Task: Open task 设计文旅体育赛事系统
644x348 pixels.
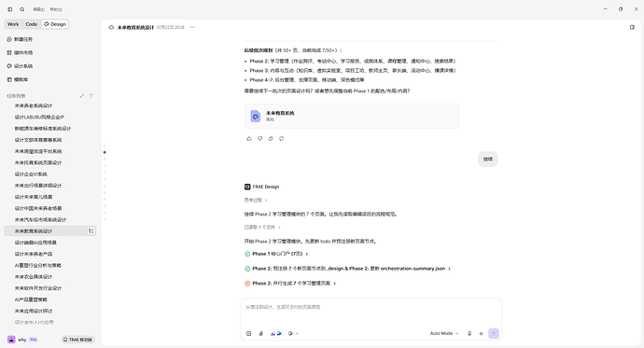Action: [x=38, y=140]
